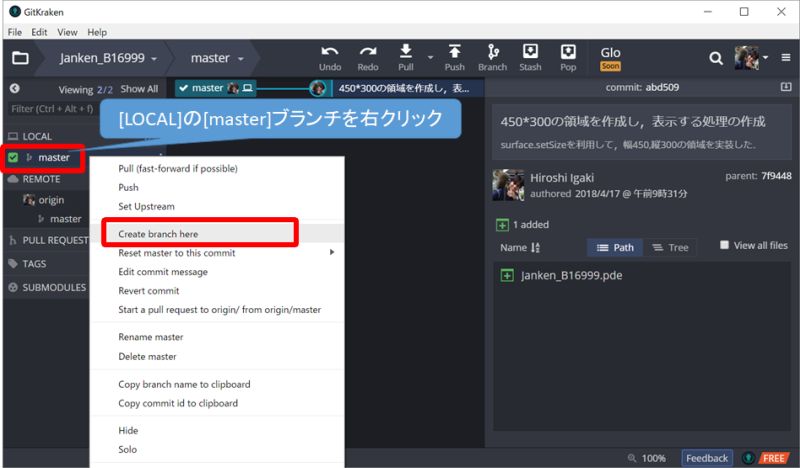Collapse the left panel with the back arrow
800x468 pixels.
click(x=14, y=88)
